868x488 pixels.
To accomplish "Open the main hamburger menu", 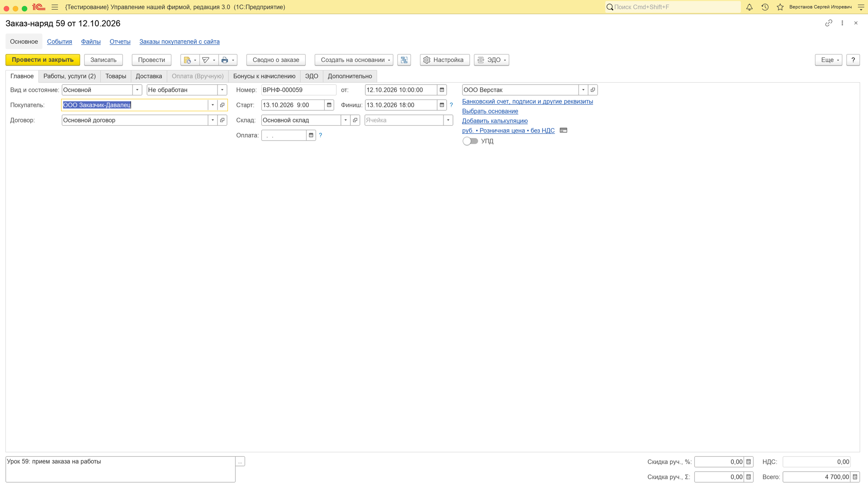I will (55, 7).
